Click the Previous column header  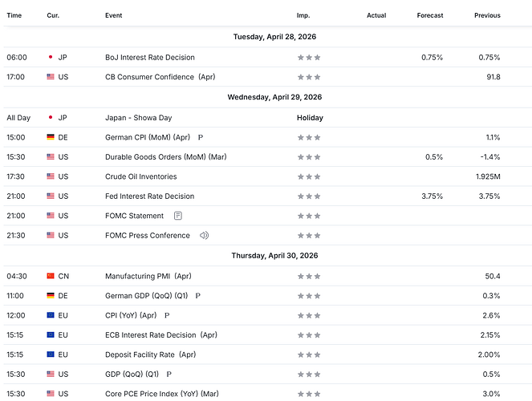tap(487, 15)
